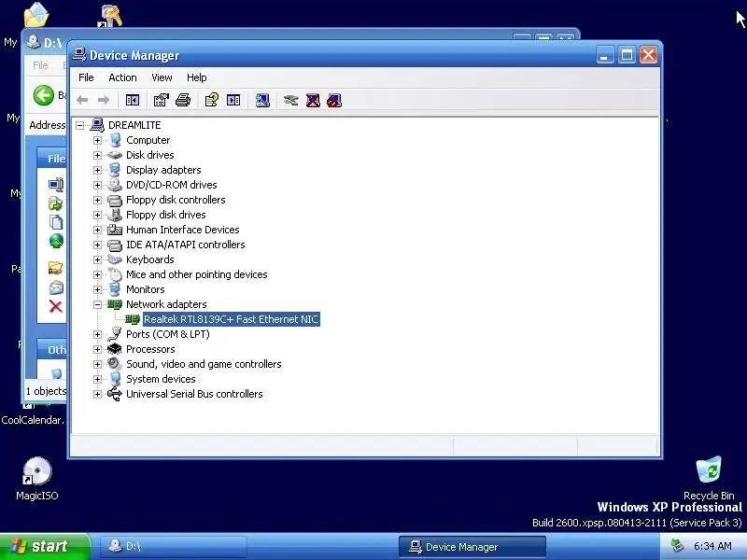Expand the Floppy disk controllers node

[x=98, y=200]
